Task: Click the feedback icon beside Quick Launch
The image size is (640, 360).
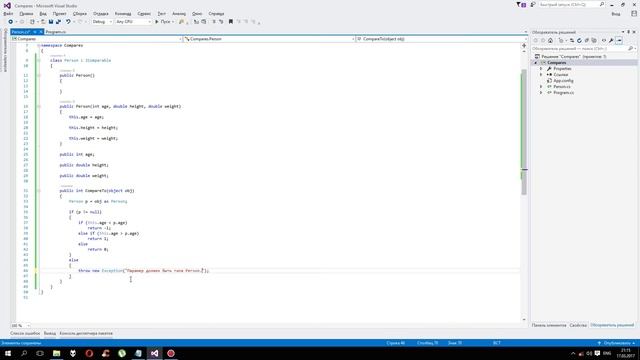Action: tap(533, 4)
